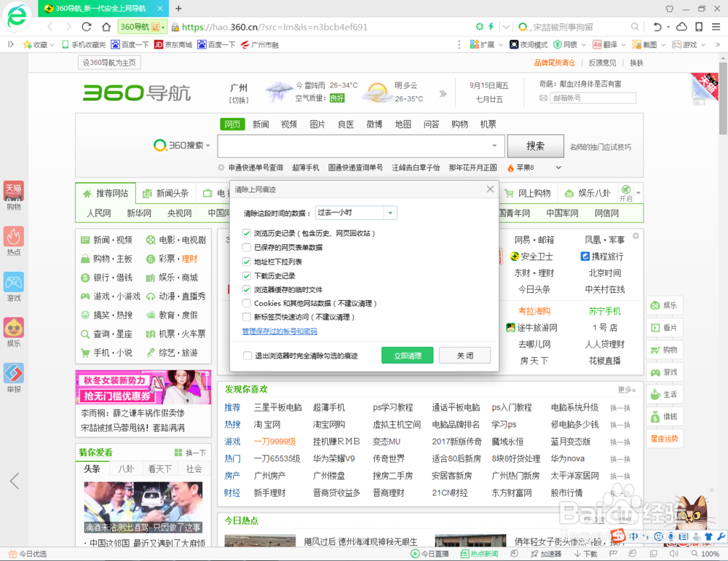Click the 举报 report icon in left sidebar
Screen dimensions: 728x561
coord(15,374)
